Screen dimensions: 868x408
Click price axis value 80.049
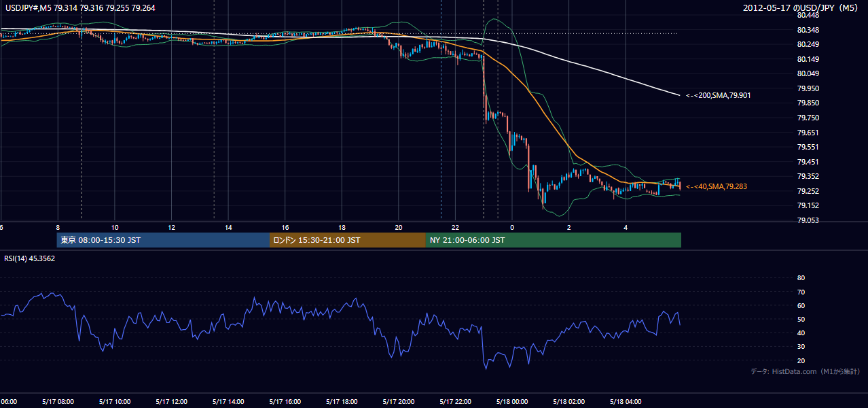click(x=808, y=73)
